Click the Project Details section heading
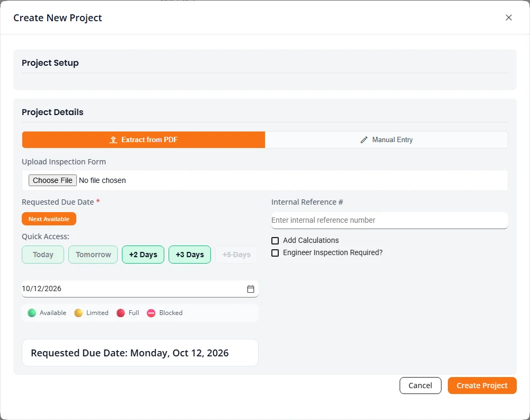 [52, 112]
